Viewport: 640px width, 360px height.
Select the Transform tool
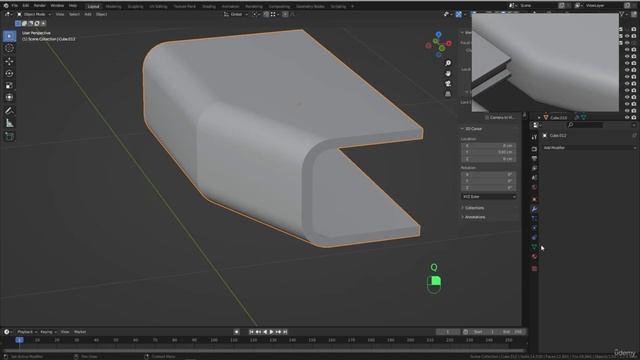click(x=9, y=98)
